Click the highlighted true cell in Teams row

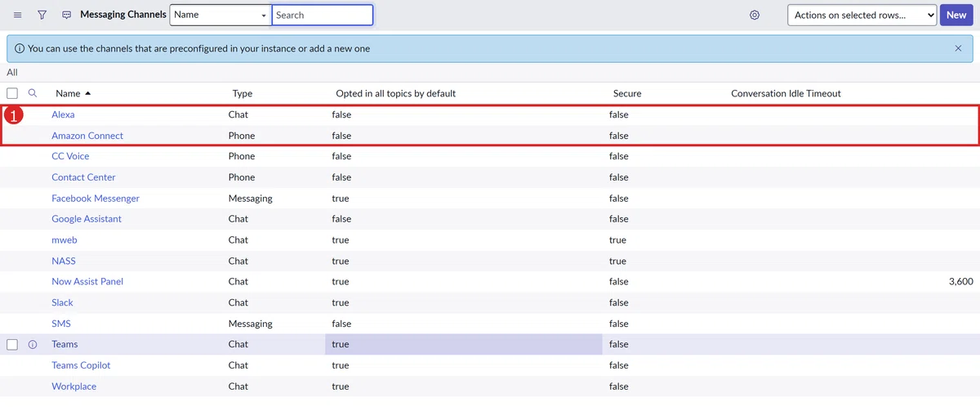tap(464, 344)
